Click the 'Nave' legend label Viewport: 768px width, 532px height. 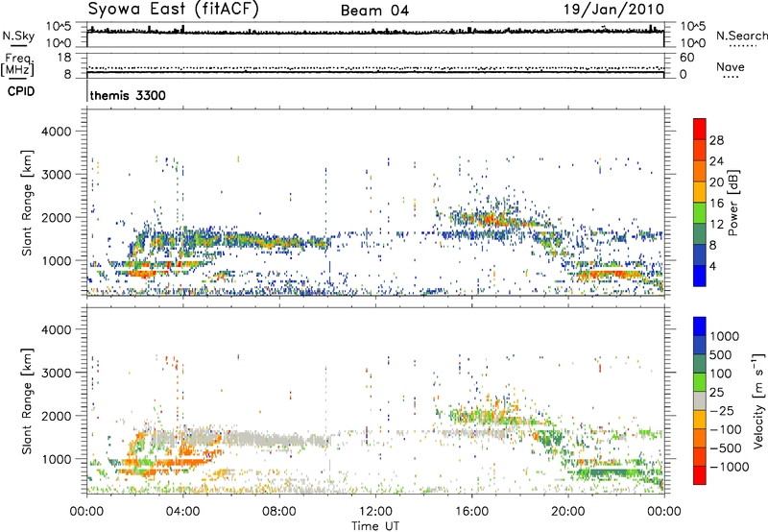(731, 66)
